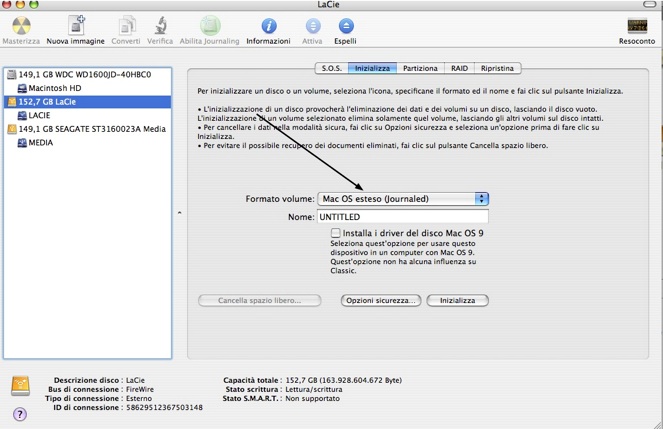The height and width of the screenshot is (429, 663).
Task: Eject the disk with the Espelli icon
Action: (x=346, y=26)
